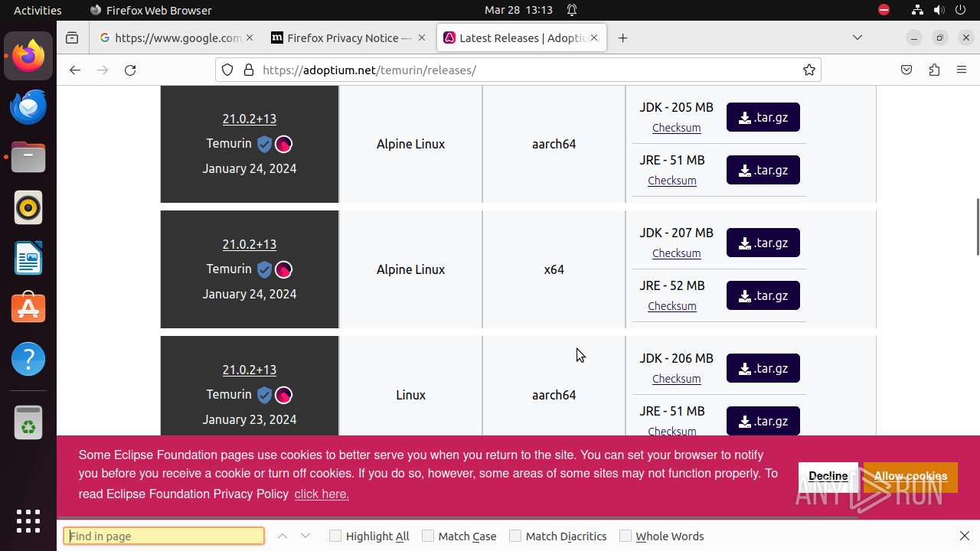Open the Files manager in dock
The image size is (980, 551).
click(28, 157)
